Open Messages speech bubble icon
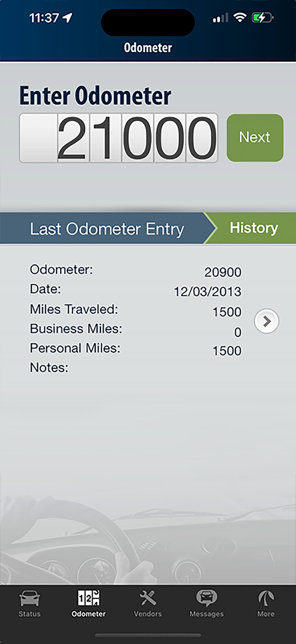Screen dimensions: 296x644 [207, 598]
